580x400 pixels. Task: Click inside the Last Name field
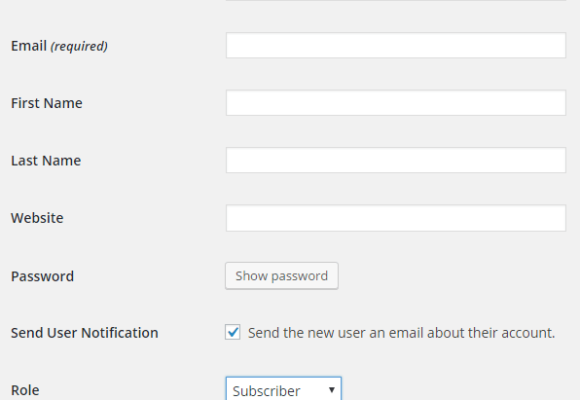click(396, 160)
